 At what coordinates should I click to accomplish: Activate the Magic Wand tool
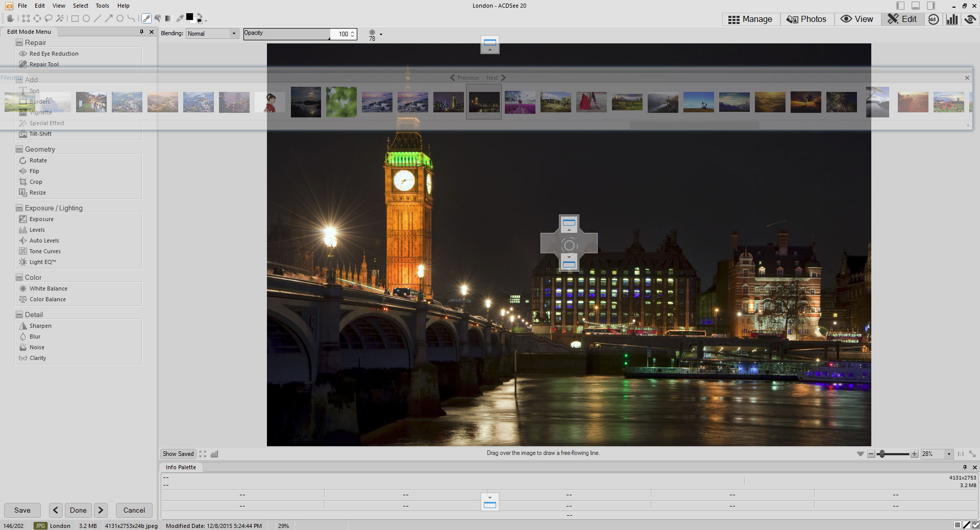(60, 18)
